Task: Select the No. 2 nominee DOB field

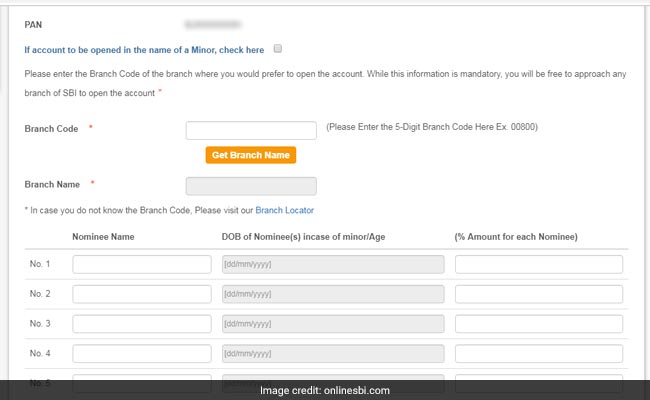Action: pos(332,294)
